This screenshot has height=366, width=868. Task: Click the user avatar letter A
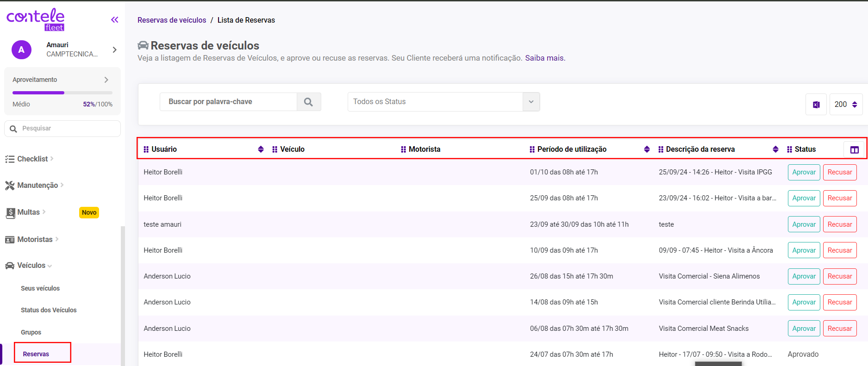[21, 50]
